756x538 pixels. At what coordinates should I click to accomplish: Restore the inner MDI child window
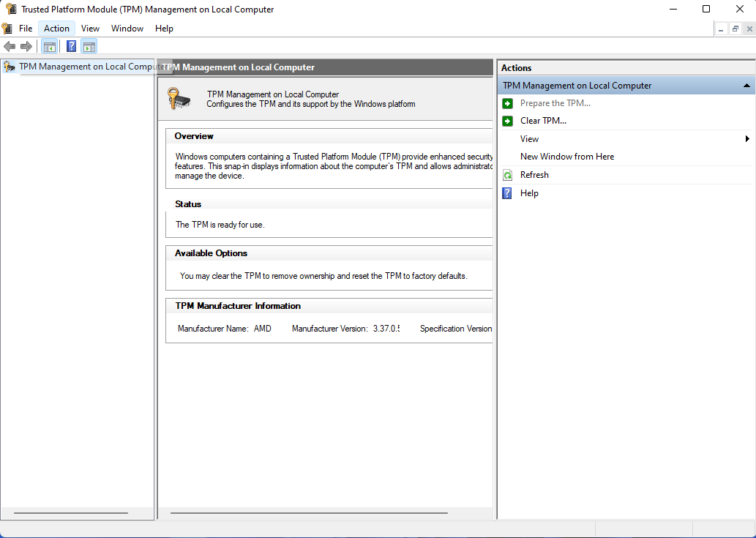click(736, 29)
